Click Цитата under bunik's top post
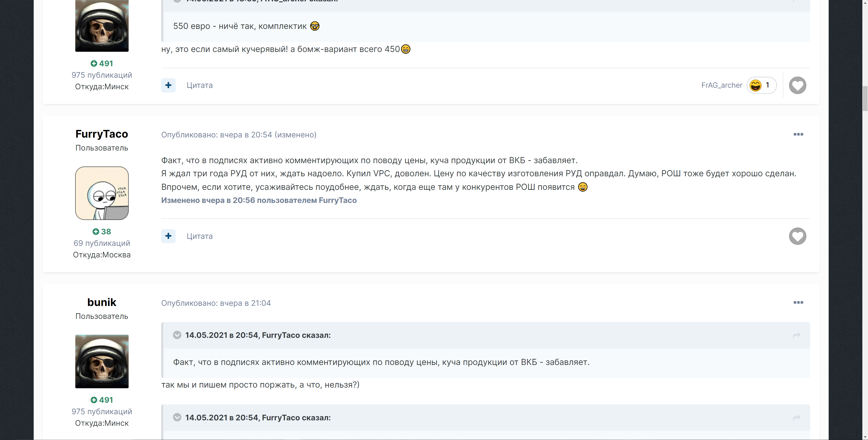Screen dimensions: 868x440 (199, 85)
